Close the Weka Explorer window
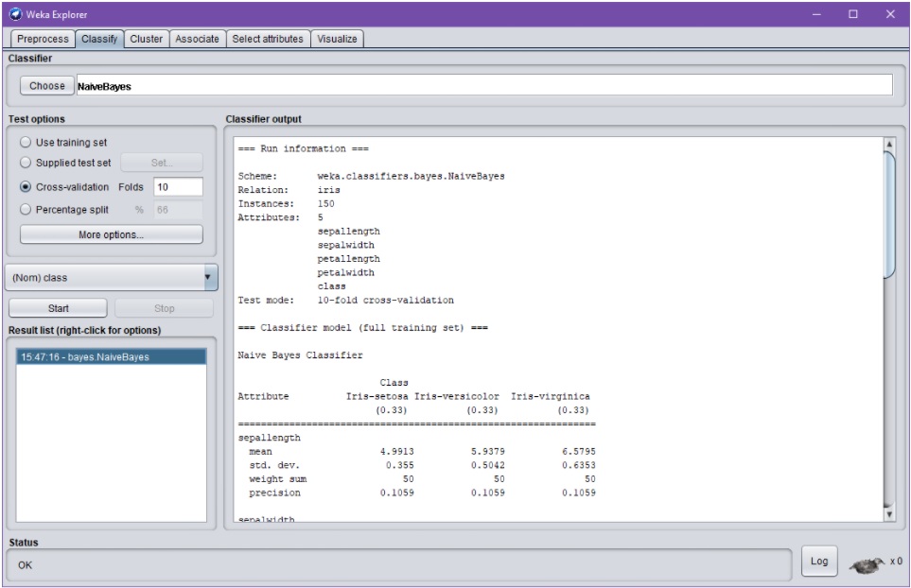The height and width of the screenshot is (588, 911). 890,14
